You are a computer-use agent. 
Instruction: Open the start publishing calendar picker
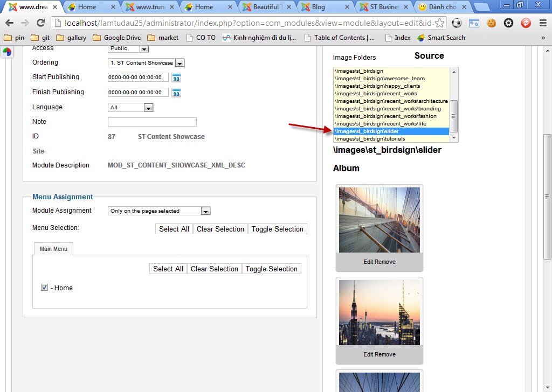click(176, 77)
